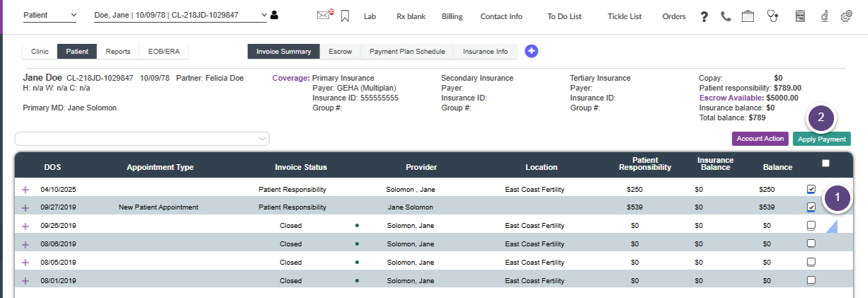Viewport: 868px width, 298px height.
Task: Open settings with the gear icon
Action: [x=846, y=16]
